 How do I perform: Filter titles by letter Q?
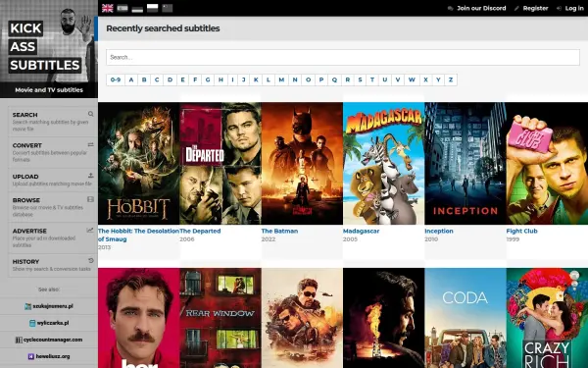click(x=334, y=79)
